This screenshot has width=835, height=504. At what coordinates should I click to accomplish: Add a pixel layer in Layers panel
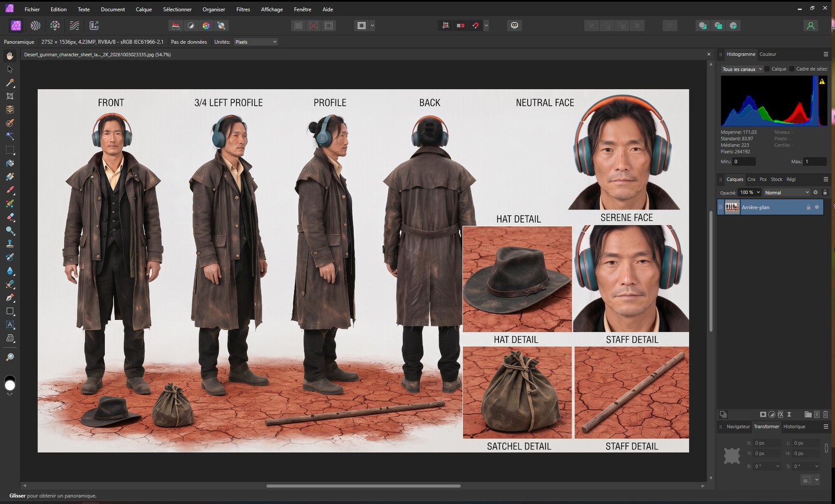click(x=817, y=414)
